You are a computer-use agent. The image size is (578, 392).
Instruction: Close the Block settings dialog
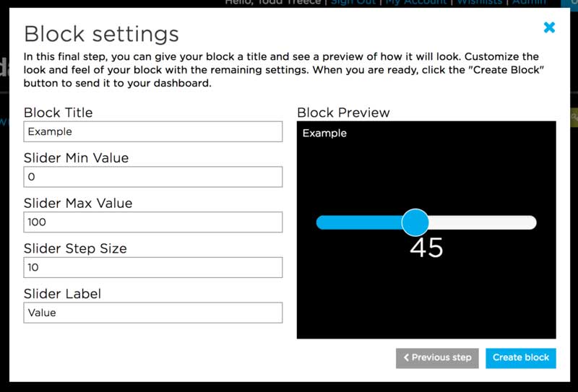click(x=549, y=27)
